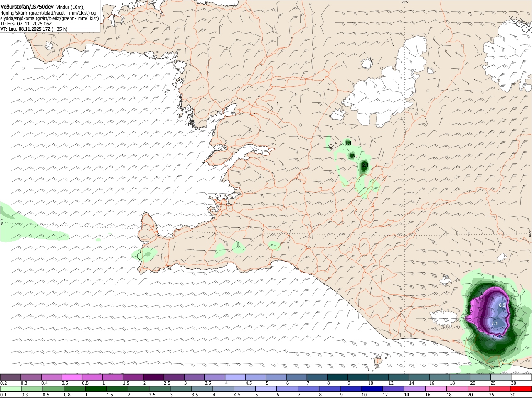Viewport: 532px width, 398px height.
Task: Click the hatched patch beside the 1.1 value
Action: click(x=332, y=145)
